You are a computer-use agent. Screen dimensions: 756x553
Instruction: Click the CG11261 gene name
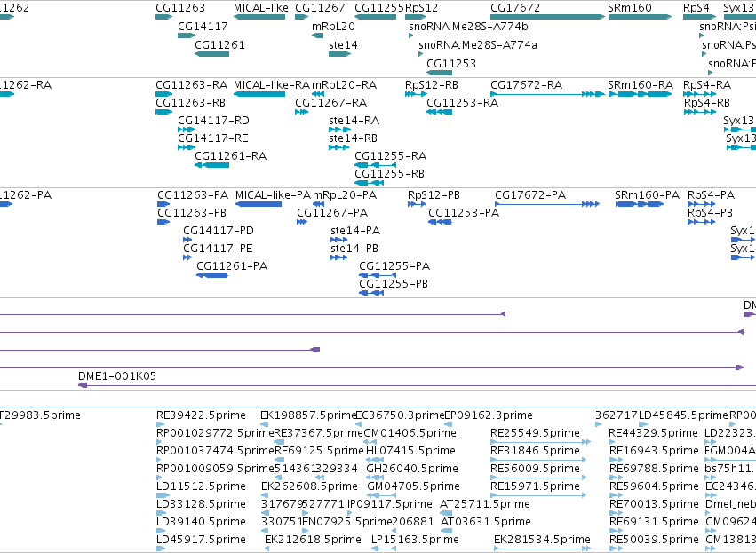point(219,44)
